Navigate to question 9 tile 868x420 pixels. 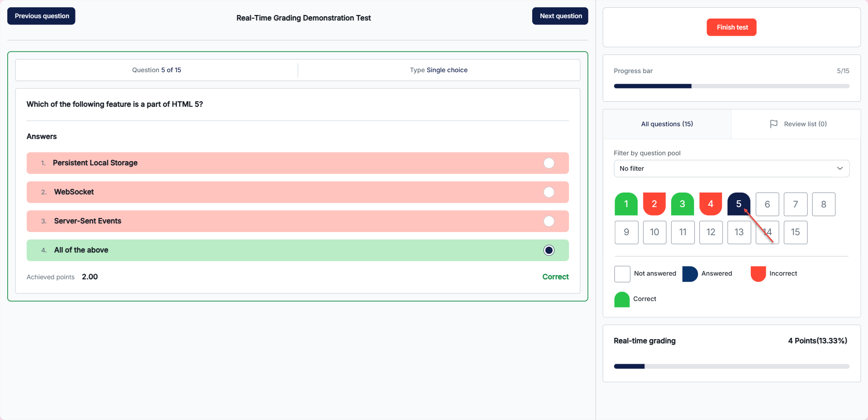626,232
